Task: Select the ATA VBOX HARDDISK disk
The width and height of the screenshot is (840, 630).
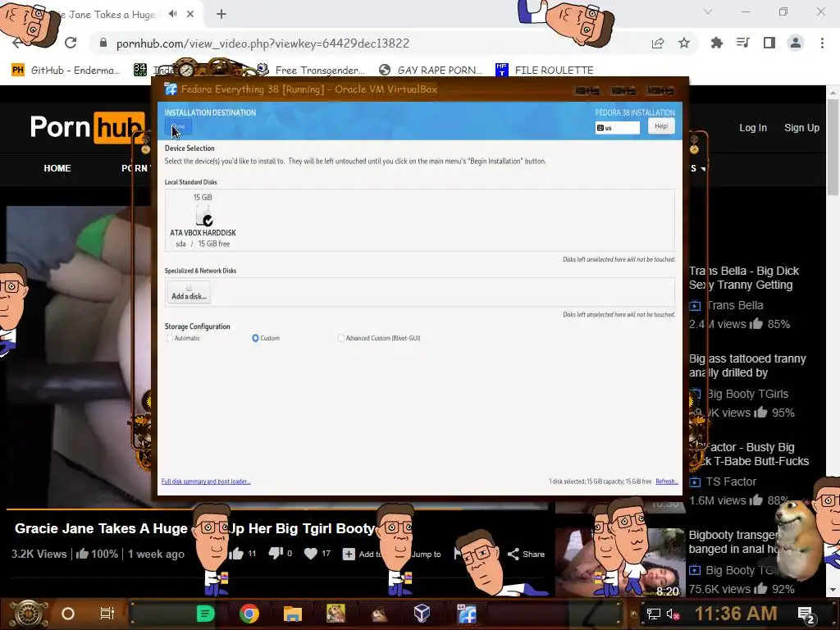Action: coord(203,220)
